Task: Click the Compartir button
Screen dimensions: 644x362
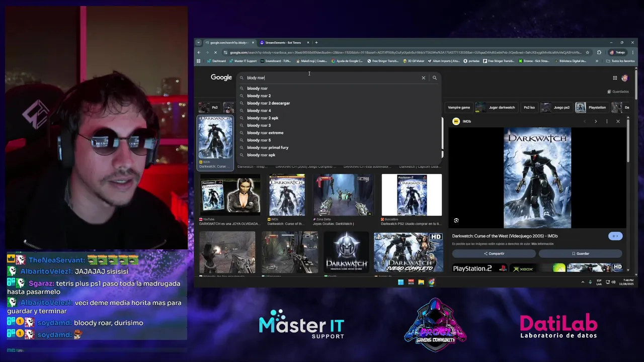Action: [x=494, y=253]
